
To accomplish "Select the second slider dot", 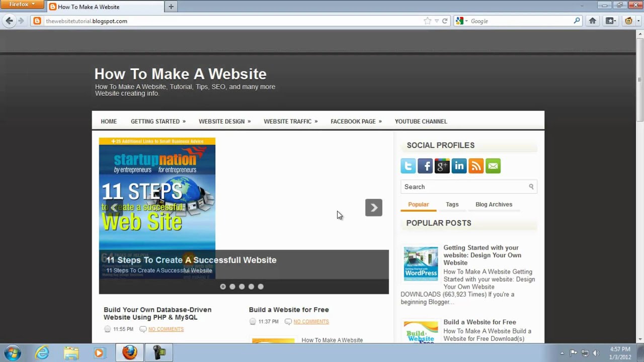I will pos(232,287).
